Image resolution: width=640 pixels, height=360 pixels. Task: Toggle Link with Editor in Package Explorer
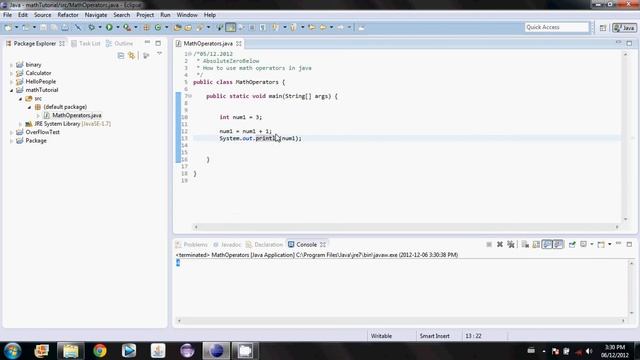click(x=131, y=56)
